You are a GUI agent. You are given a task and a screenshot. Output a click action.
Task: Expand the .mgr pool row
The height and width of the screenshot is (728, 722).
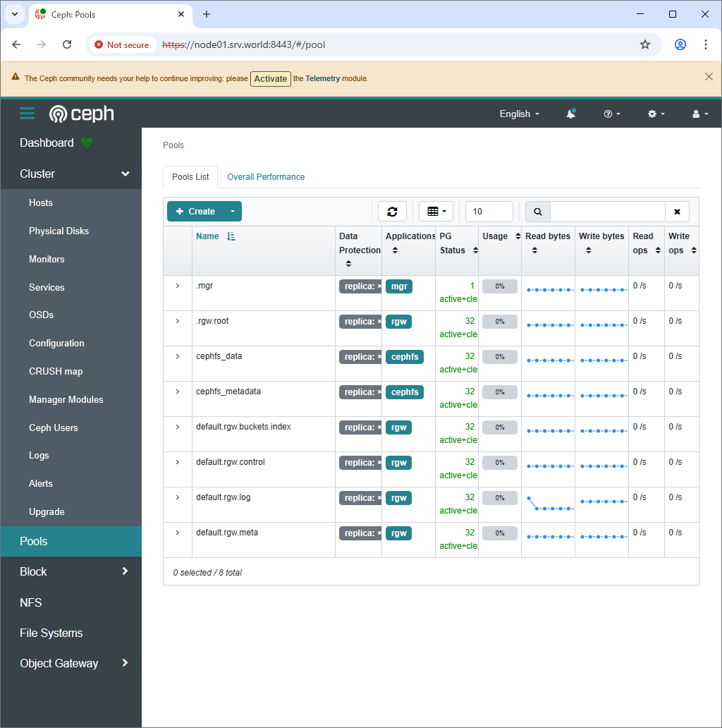pyautogui.click(x=178, y=286)
